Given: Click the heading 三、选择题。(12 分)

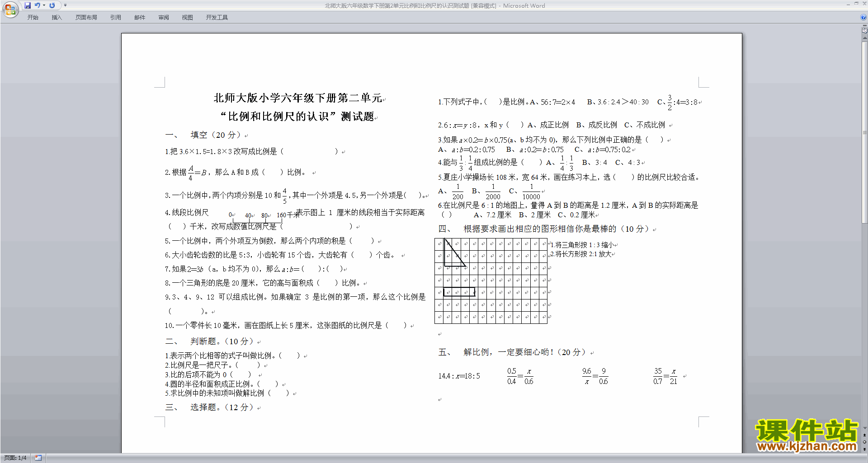Looking at the screenshot, I should (x=210, y=407).
